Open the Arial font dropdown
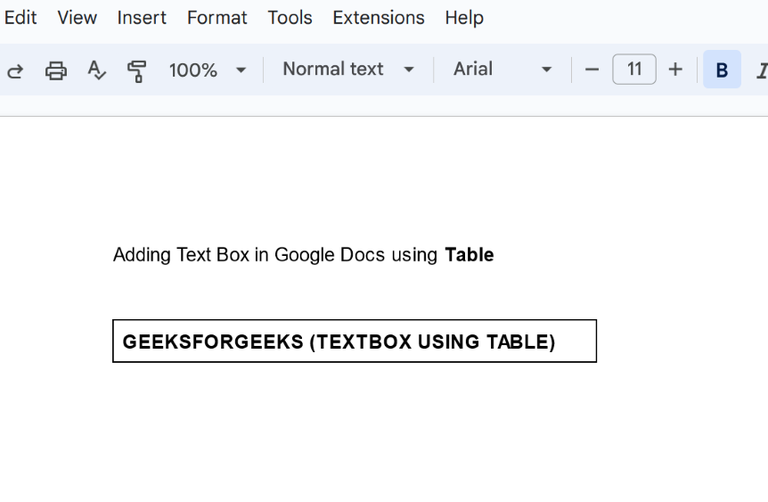Screen dimensions: 768x502 pyautogui.click(x=503, y=69)
